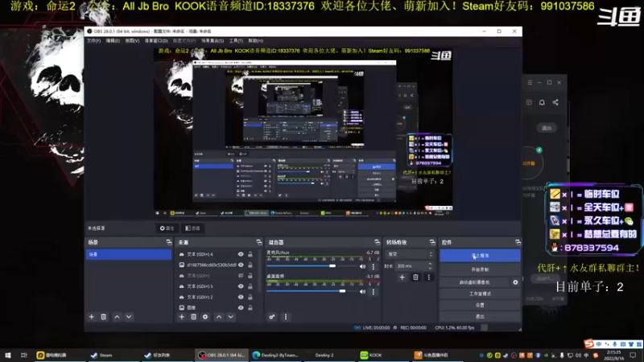Open the 停靠窗口(D) menu
This screenshot has width=644, height=362.
pos(156,41)
